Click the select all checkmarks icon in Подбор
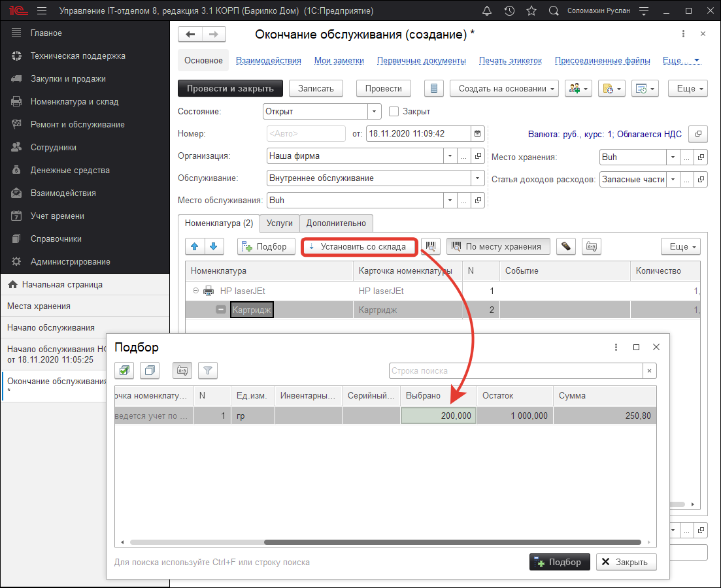Image resolution: width=721 pixels, height=588 pixels. (x=124, y=370)
